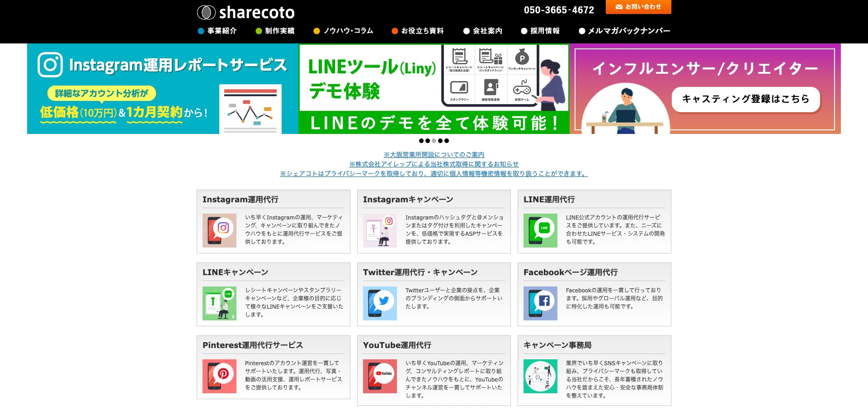
Task: Click the description starting Instagramのハッシュタグと
Action: (455, 229)
